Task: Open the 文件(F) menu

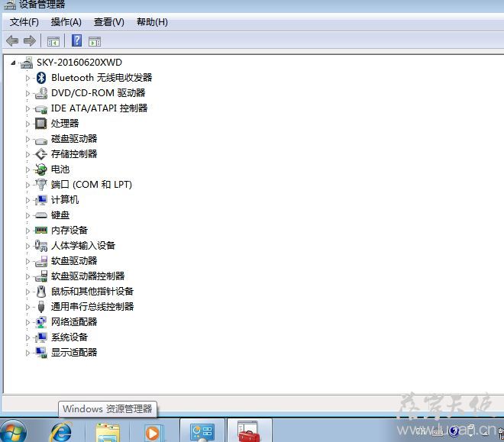Action: point(24,22)
